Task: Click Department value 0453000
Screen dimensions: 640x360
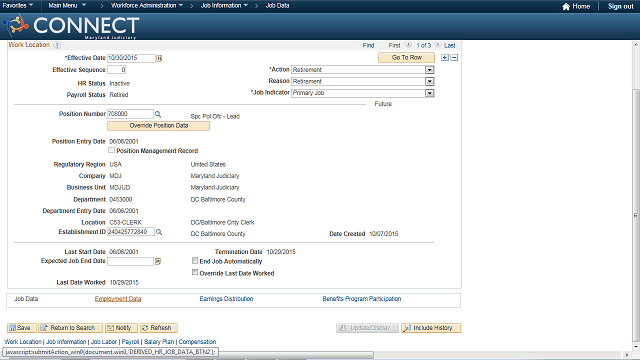Action: click(121, 200)
